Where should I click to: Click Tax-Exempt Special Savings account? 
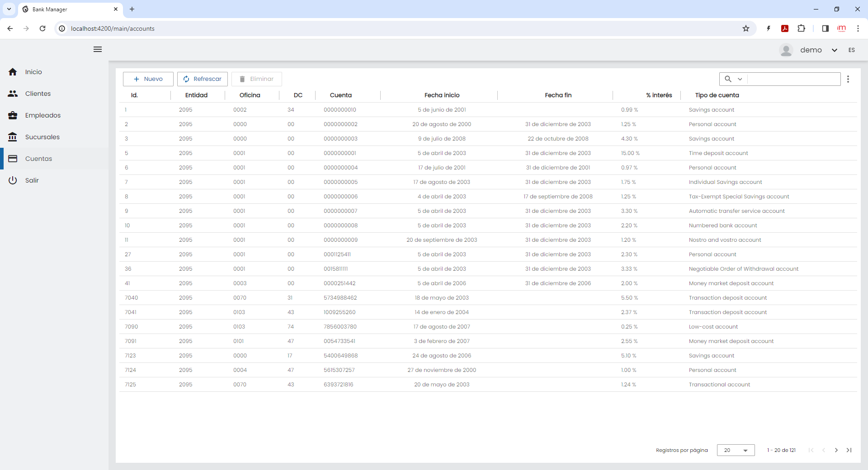click(x=739, y=197)
